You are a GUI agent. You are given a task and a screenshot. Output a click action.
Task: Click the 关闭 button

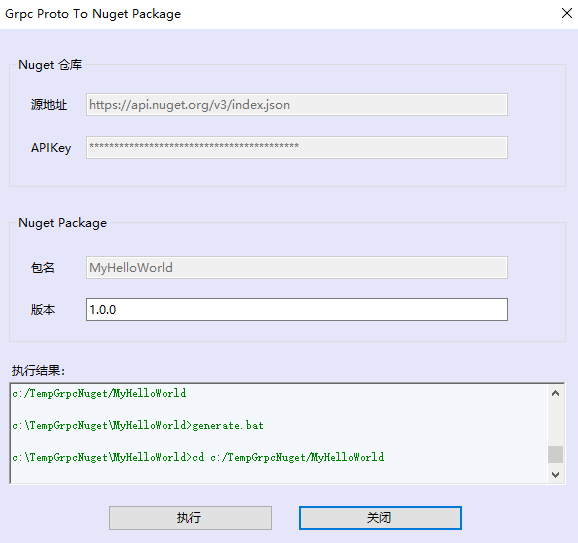[x=380, y=518]
